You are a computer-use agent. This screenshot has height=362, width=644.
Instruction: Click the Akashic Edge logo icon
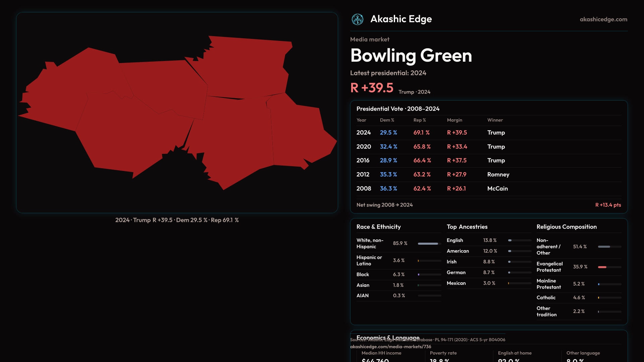357,19
